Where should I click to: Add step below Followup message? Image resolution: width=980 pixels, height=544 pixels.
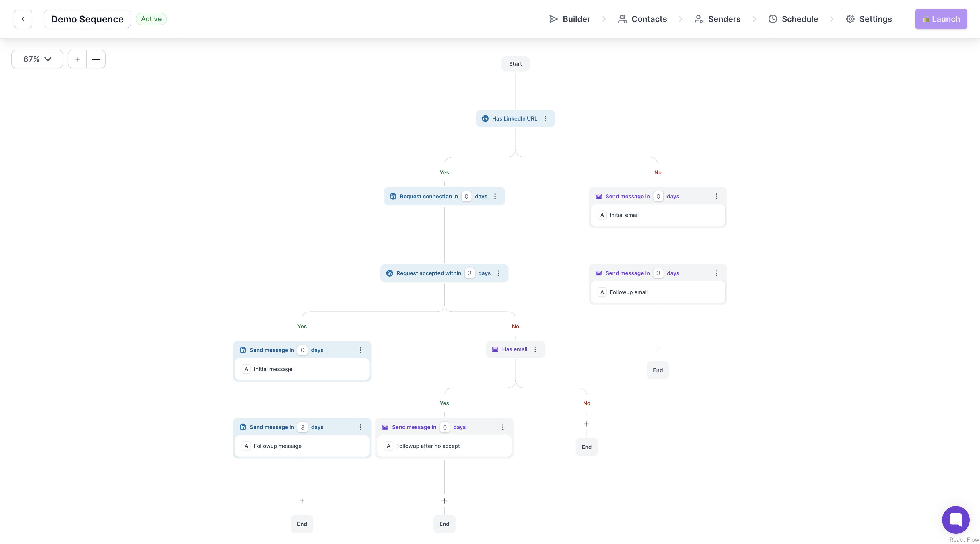click(302, 501)
